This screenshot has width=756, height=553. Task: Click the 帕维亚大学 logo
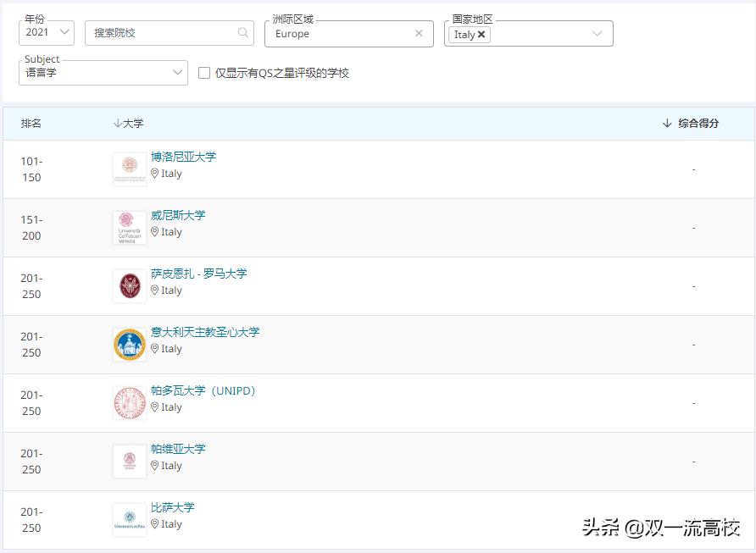pos(129,461)
